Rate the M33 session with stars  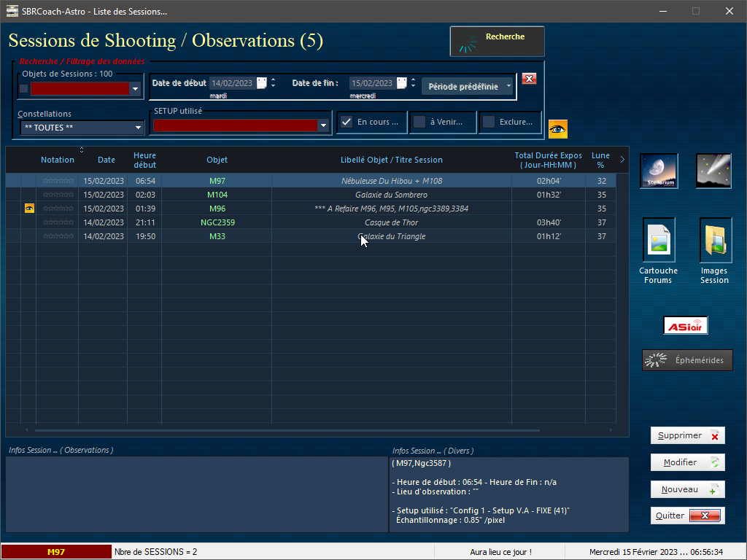tap(58, 236)
